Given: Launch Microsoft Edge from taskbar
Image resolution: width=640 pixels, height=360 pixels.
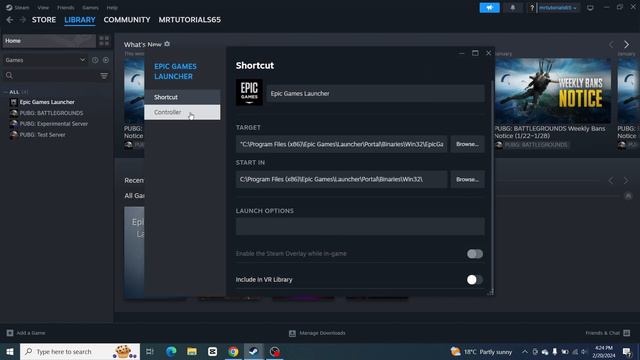Looking at the screenshot, I should pos(171,351).
